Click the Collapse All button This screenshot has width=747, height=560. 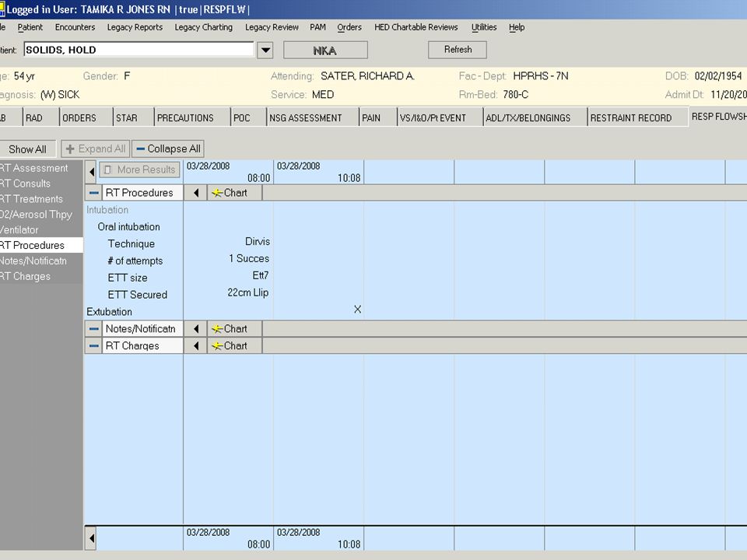tap(168, 149)
